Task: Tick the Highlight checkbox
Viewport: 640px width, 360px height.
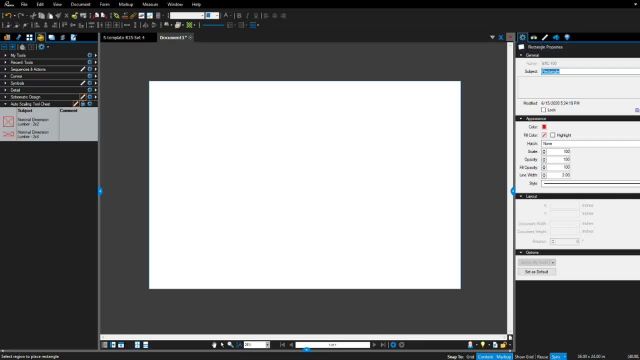Action: (552, 135)
